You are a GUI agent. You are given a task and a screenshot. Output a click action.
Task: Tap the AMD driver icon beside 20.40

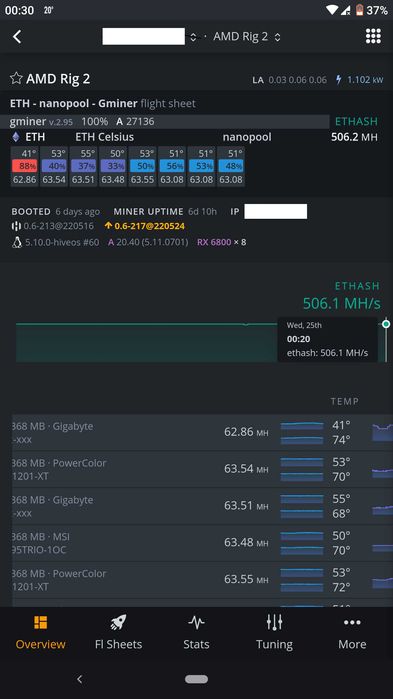(111, 243)
